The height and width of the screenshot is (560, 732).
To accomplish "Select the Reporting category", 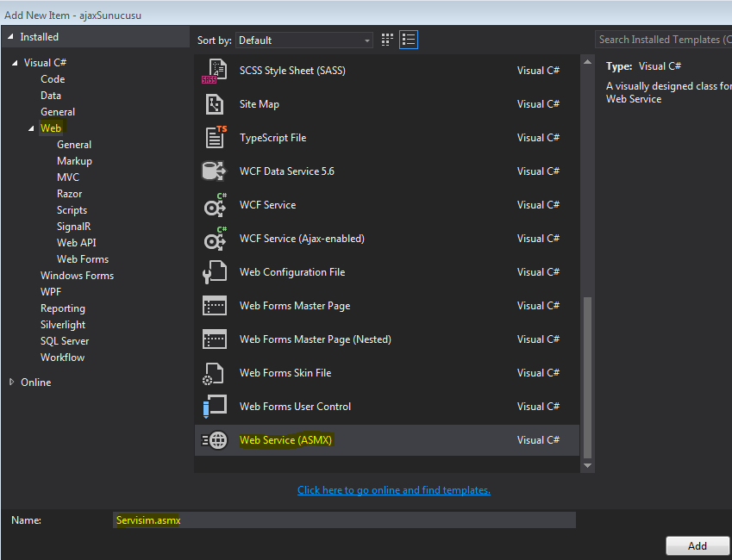I will 63,308.
